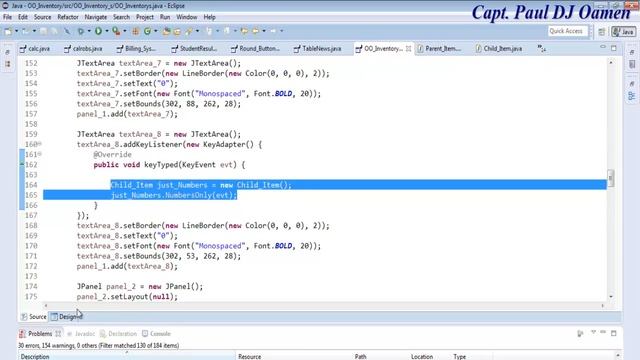
Task: Click the New Java Class icon
Action: pos(147,31)
